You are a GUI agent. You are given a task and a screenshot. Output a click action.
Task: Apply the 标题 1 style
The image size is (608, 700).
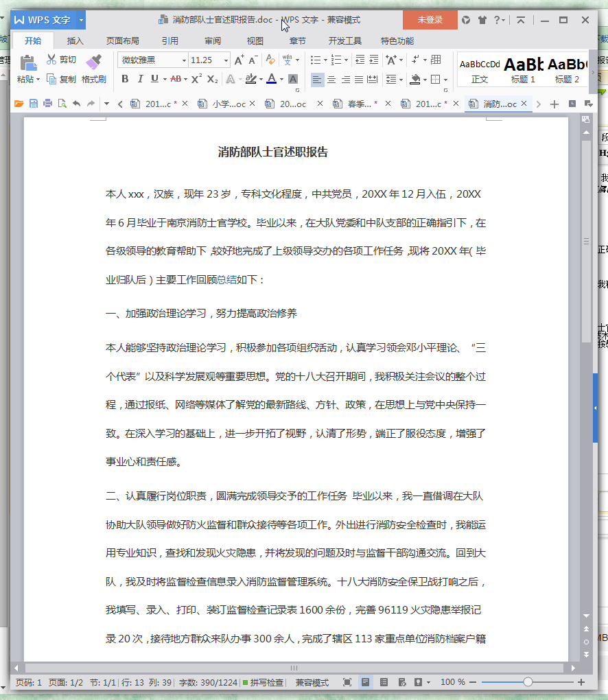coord(522,69)
